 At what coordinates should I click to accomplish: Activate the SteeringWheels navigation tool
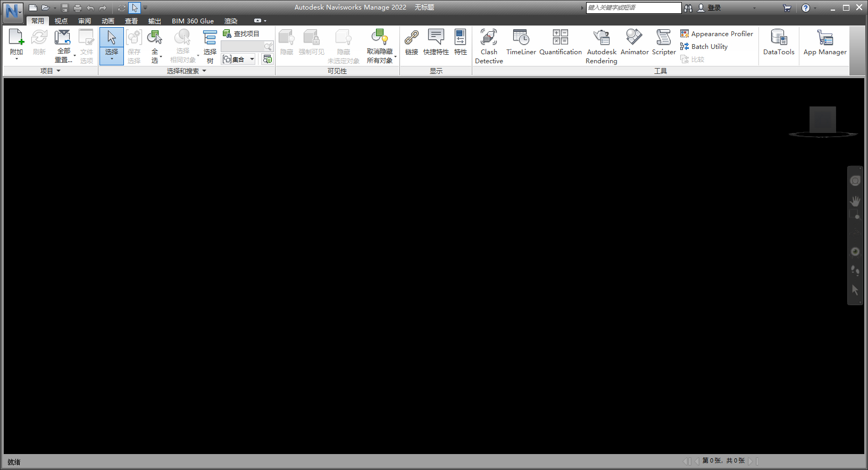pyautogui.click(x=855, y=181)
